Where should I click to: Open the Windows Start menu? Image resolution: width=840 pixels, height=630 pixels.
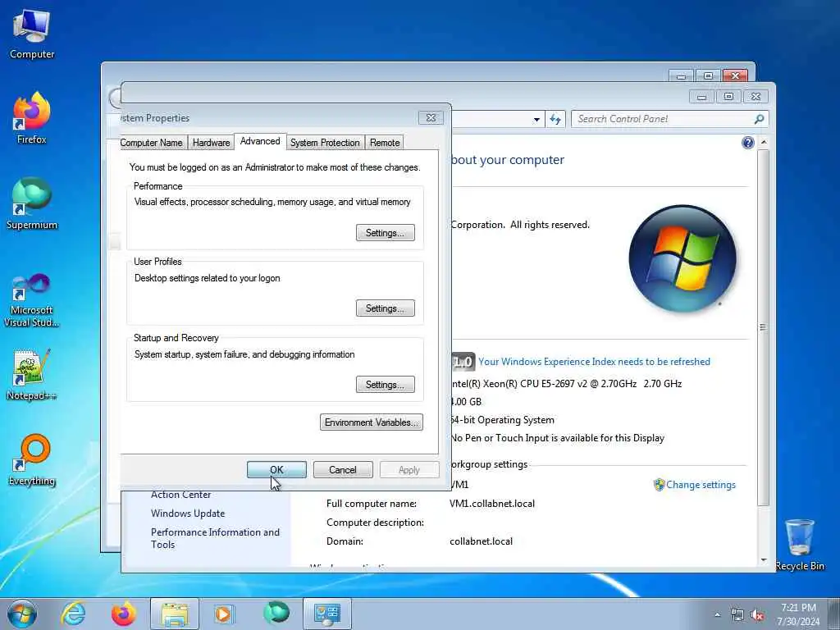coord(22,614)
